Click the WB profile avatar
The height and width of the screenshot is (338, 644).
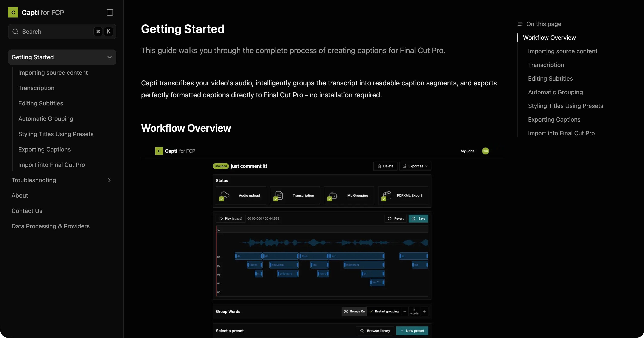(485, 151)
